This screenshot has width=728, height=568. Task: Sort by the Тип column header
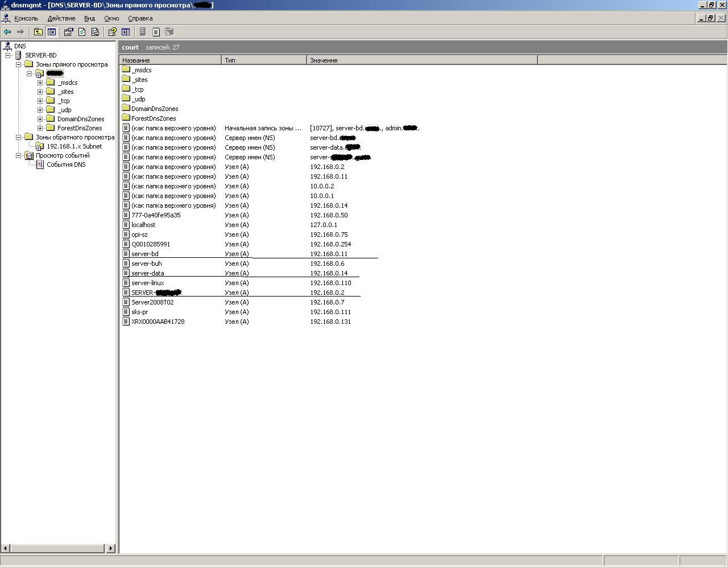(264, 60)
